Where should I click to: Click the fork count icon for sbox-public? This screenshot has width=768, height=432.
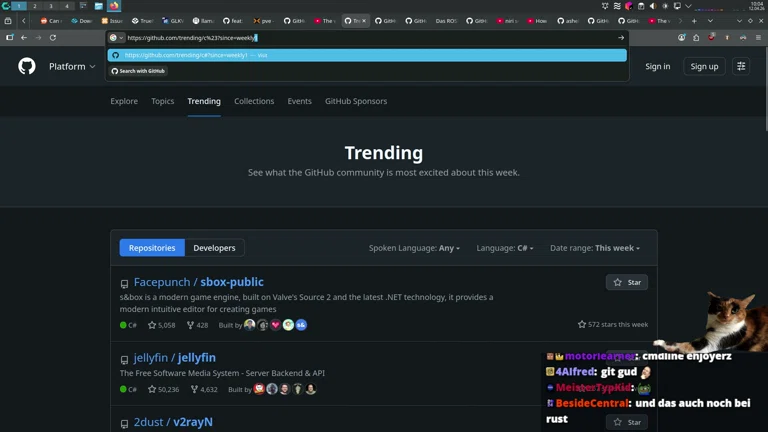coord(190,325)
